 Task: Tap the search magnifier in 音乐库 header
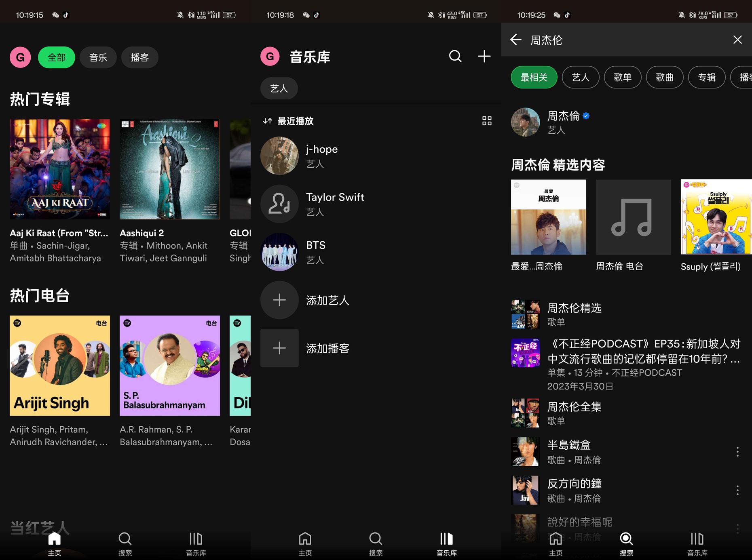[455, 56]
